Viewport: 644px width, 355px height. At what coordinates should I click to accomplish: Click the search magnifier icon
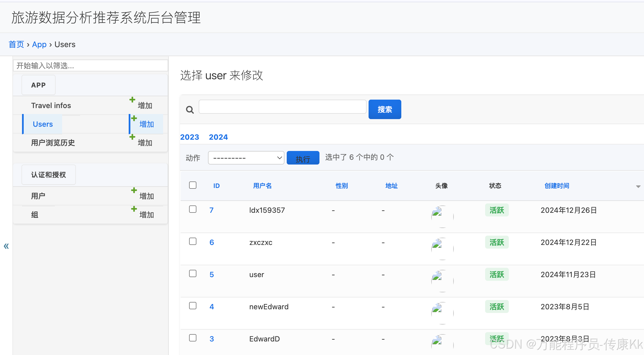190,110
